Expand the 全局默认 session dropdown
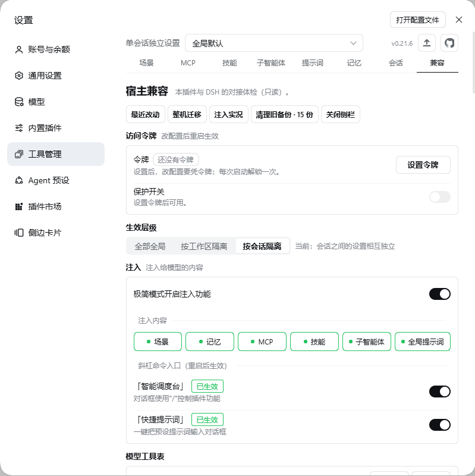Screen dimensions: 475x476 click(x=274, y=43)
